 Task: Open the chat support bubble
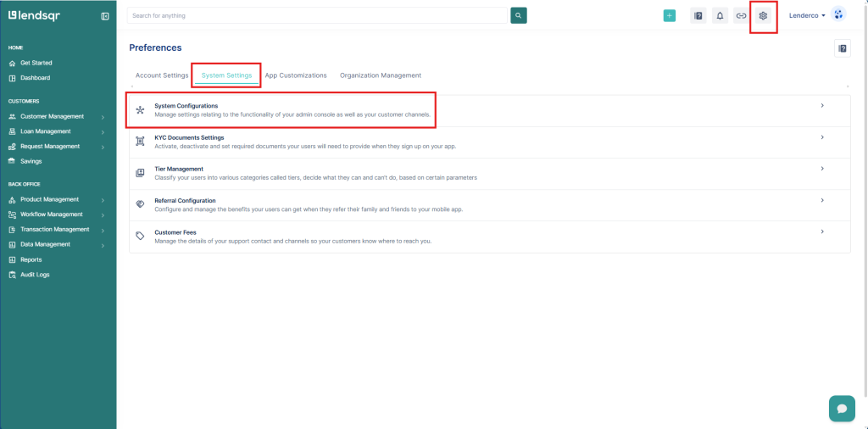click(x=842, y=408)
